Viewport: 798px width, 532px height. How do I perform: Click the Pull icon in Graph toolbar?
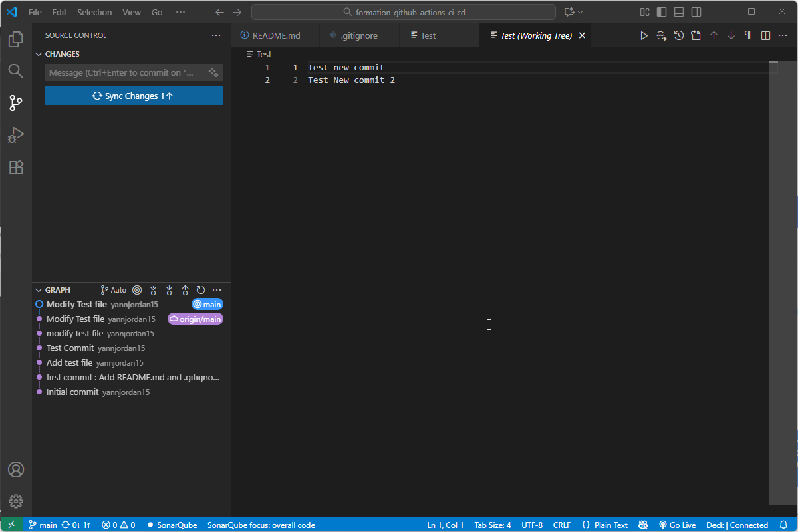tap(170, 290)
